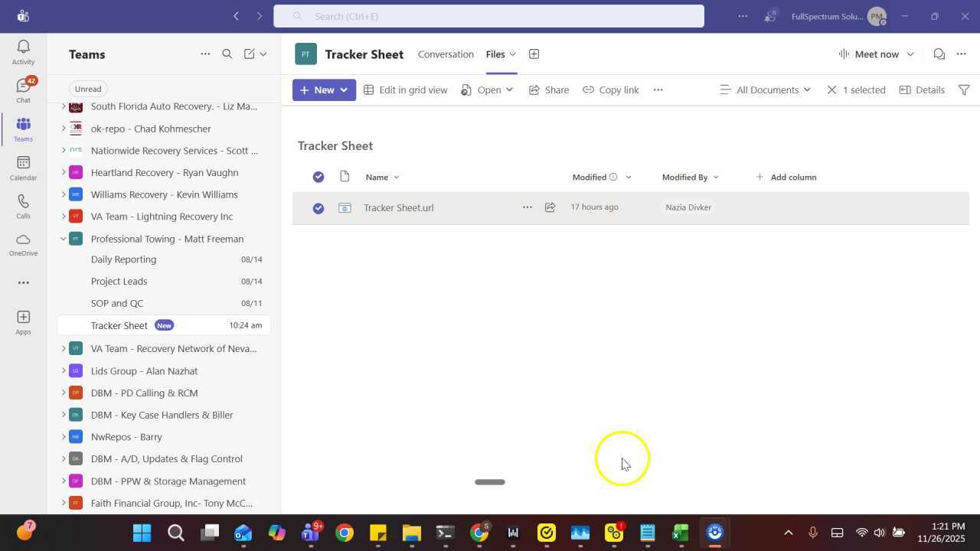
Task: Open the Apps store in the sidebar
Action: (23, 322)
